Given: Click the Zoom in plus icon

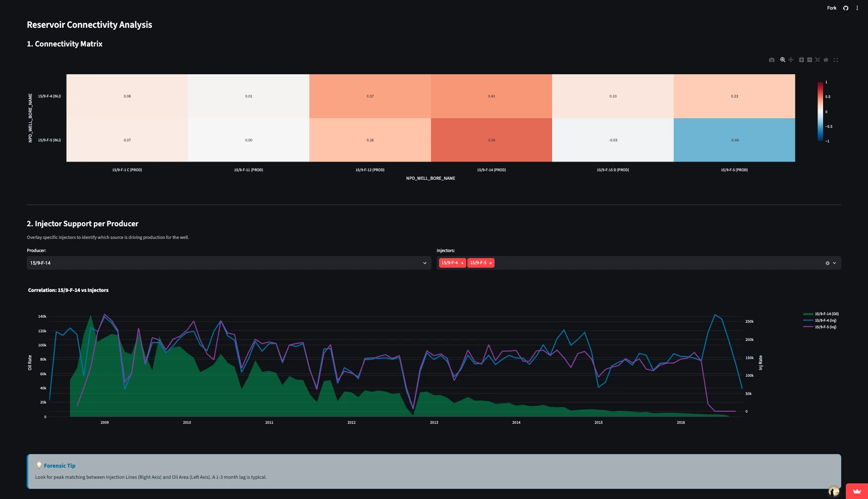Looking at the screenshot, I should tap(801, 60).
